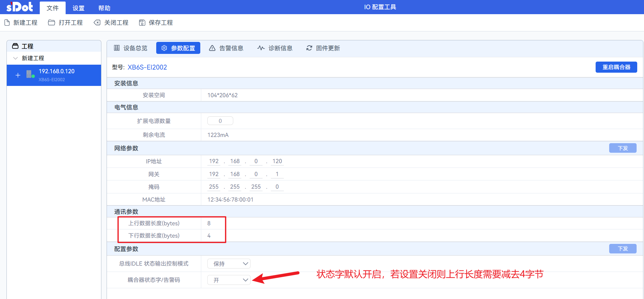Screen dimensions: 644x299
Task: Open the 设置 menu
Action: (79, 8)
